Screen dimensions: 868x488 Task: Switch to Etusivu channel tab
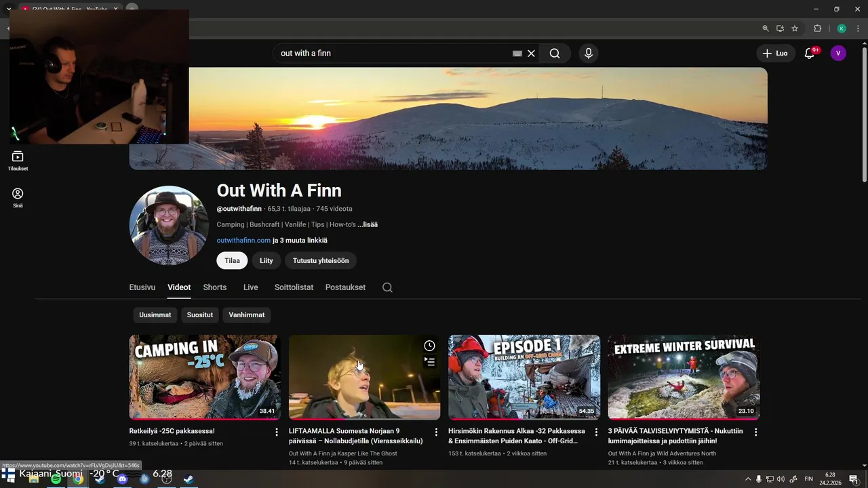142,287
